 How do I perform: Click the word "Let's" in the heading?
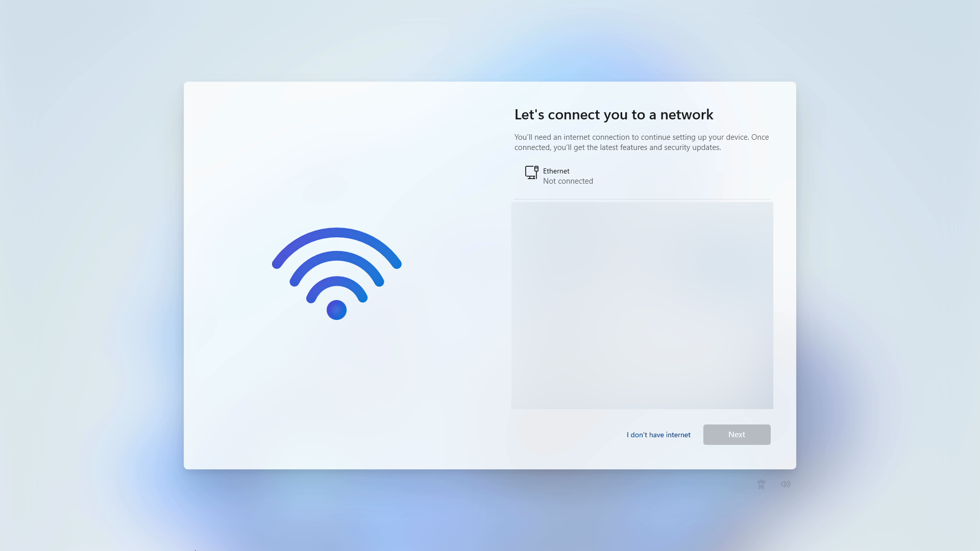tap(529, 114)
